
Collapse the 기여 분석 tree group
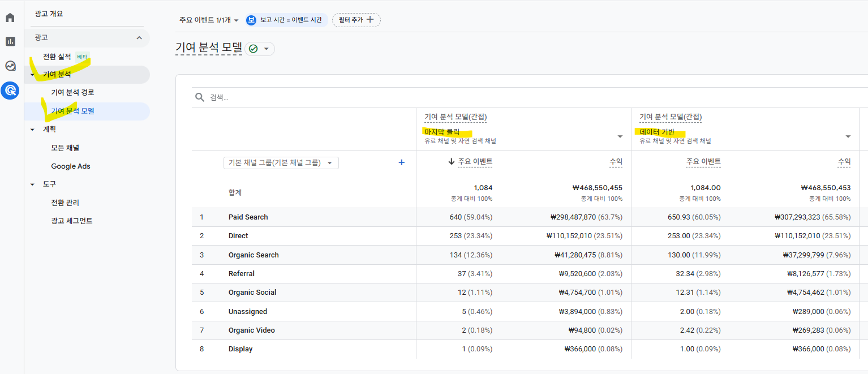click(x=32, y=75)
